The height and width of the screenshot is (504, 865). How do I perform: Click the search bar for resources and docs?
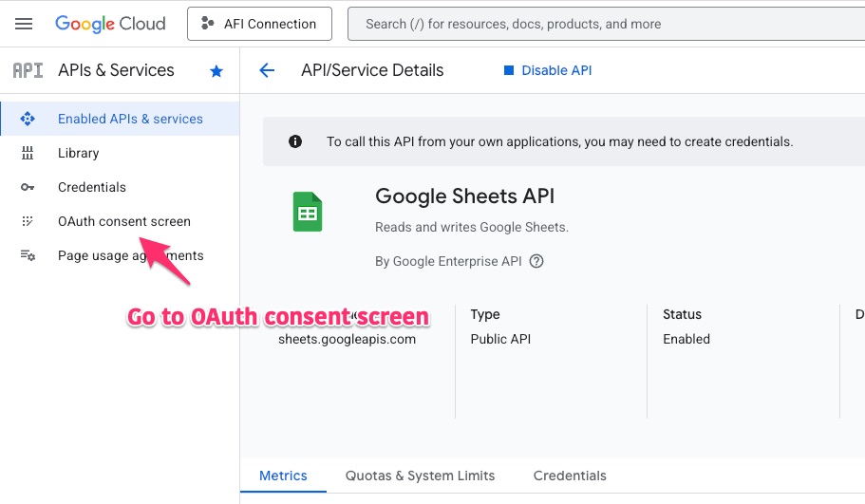click(608, 24)
